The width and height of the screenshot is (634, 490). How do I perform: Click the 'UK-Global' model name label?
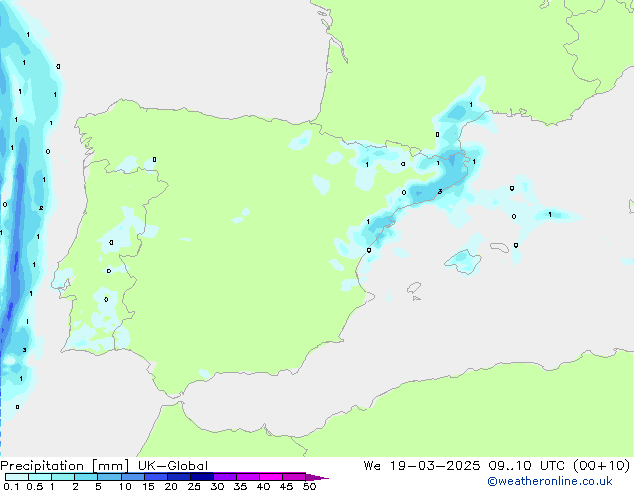[173, 466]
